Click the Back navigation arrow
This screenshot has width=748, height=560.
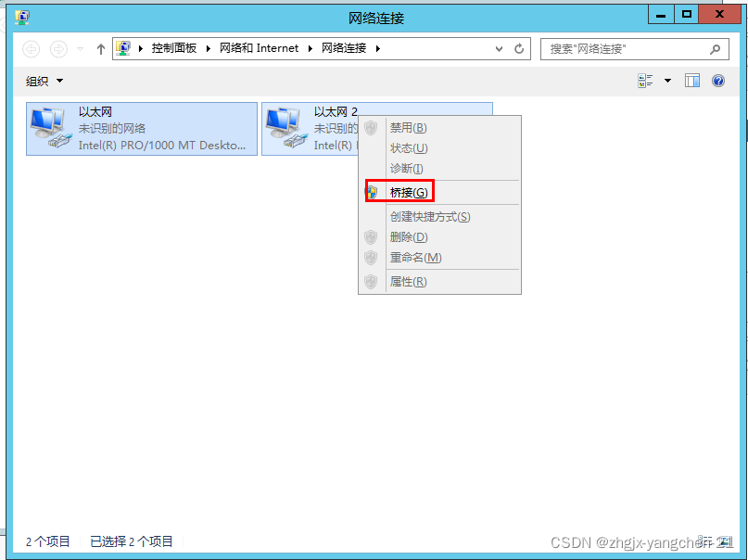click(31, 48)
